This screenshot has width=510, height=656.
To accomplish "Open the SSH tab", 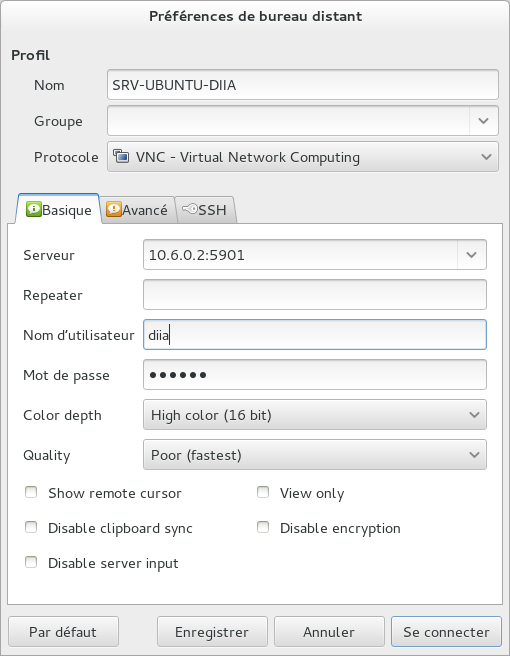I will point(206,210).
